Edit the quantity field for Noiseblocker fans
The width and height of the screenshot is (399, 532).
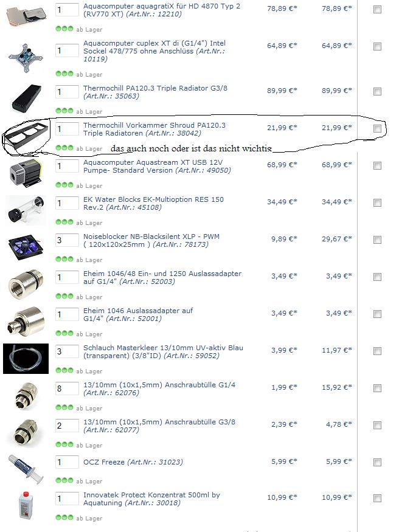point(67,240)
